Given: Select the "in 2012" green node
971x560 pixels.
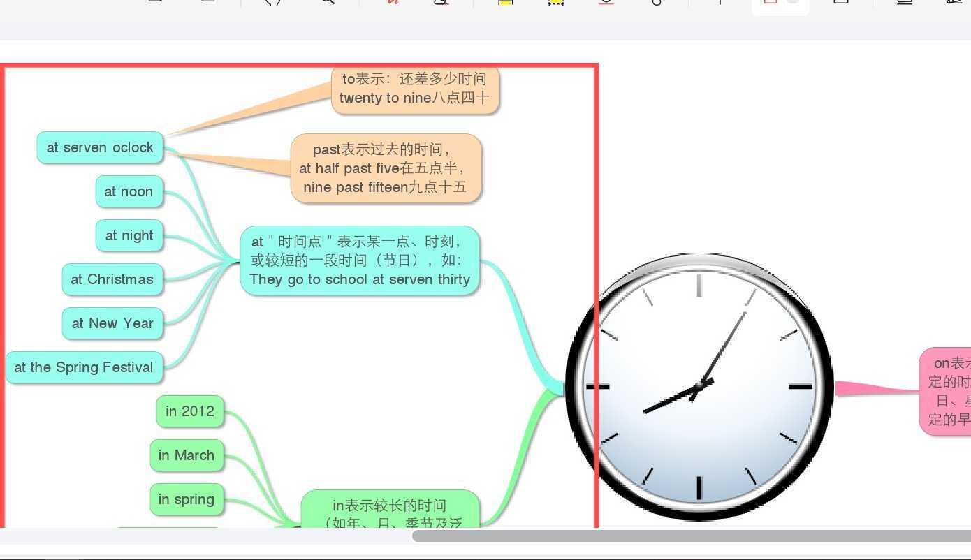Looking at the screenshot, I should click(190, 412).
